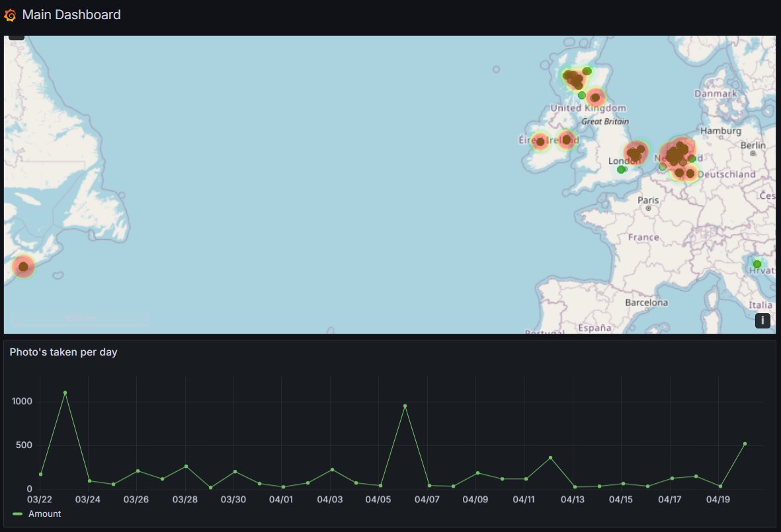Viewport: 781px width, 532px height.
Task: Click the 03/26 x-axis label
Action: point(136,499)
